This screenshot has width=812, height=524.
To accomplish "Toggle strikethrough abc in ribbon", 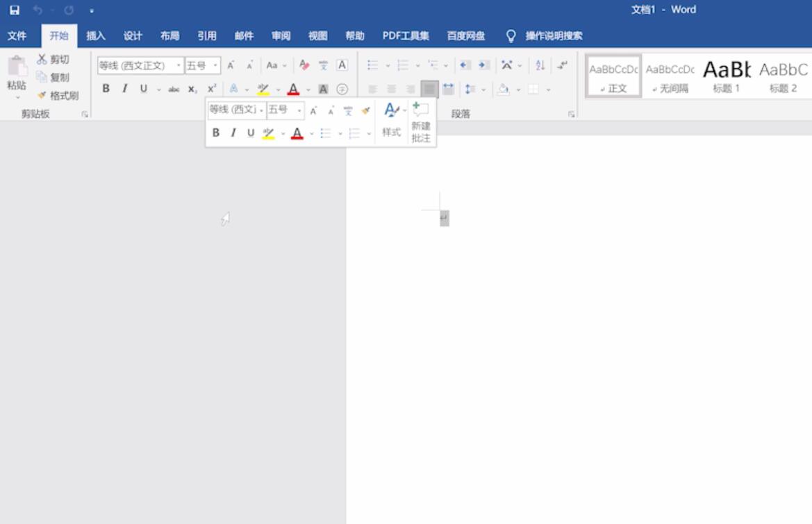I will (174, 89).
